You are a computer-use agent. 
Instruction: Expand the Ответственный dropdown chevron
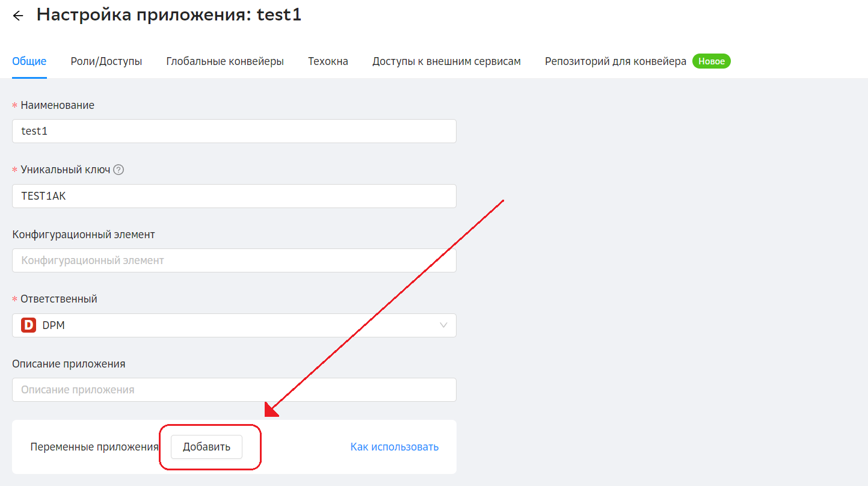click(444, 325)
